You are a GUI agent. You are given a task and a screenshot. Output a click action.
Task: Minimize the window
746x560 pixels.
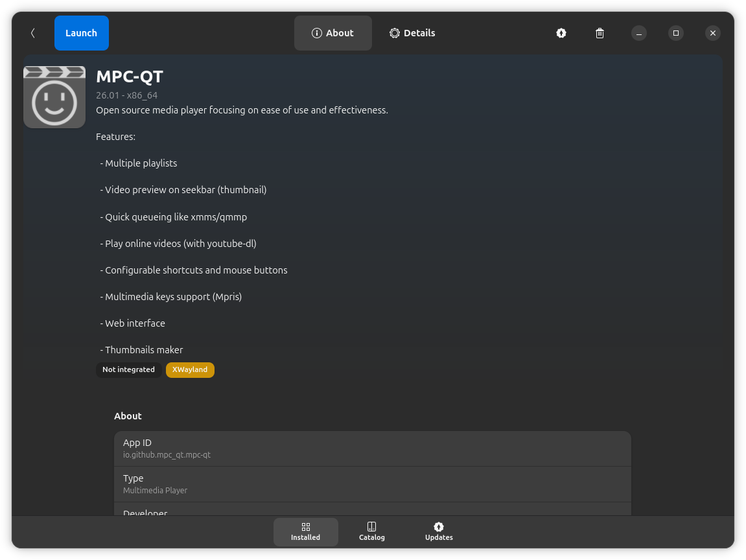tap(638, 33)
